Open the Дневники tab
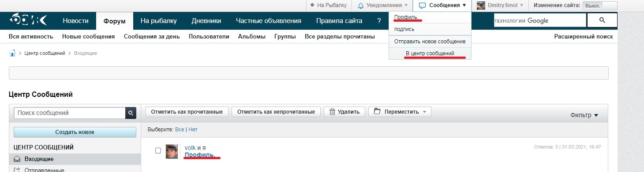 coord(206,21)
